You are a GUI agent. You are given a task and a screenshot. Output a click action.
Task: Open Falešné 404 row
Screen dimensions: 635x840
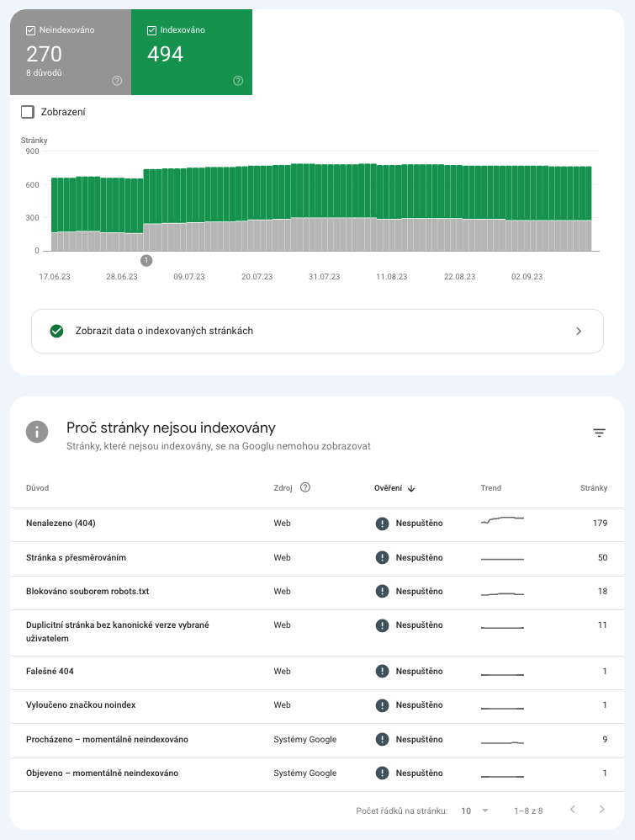point(317,672)
